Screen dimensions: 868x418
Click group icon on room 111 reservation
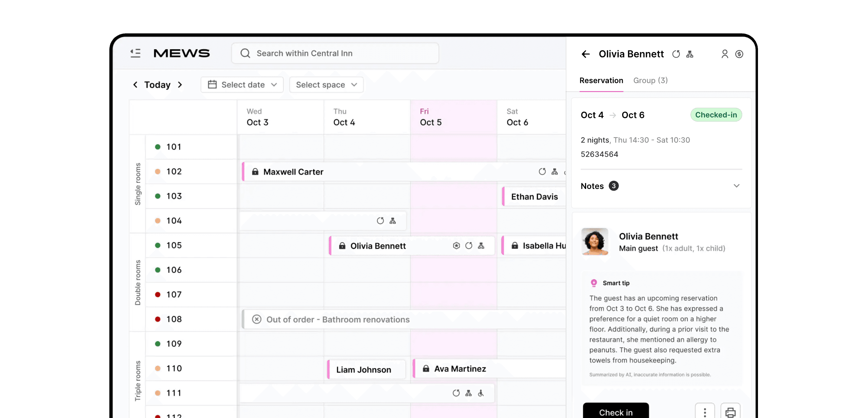click(x=468, y=393)
